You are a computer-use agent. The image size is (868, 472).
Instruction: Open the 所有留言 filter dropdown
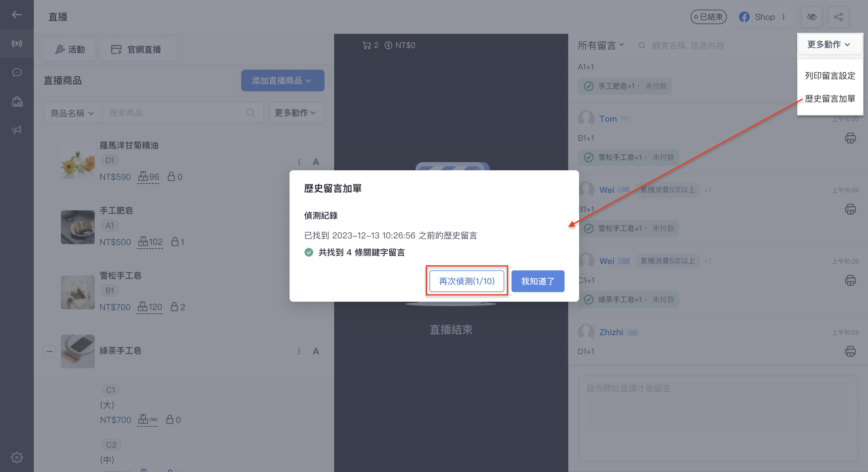pyautogui.click(x=601, y=45)
